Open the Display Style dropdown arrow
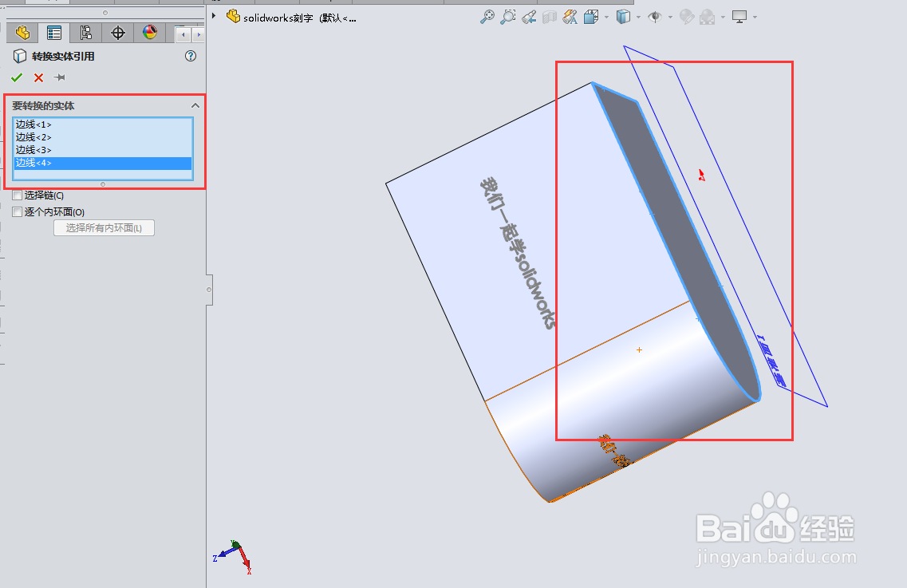 (638, 18)
